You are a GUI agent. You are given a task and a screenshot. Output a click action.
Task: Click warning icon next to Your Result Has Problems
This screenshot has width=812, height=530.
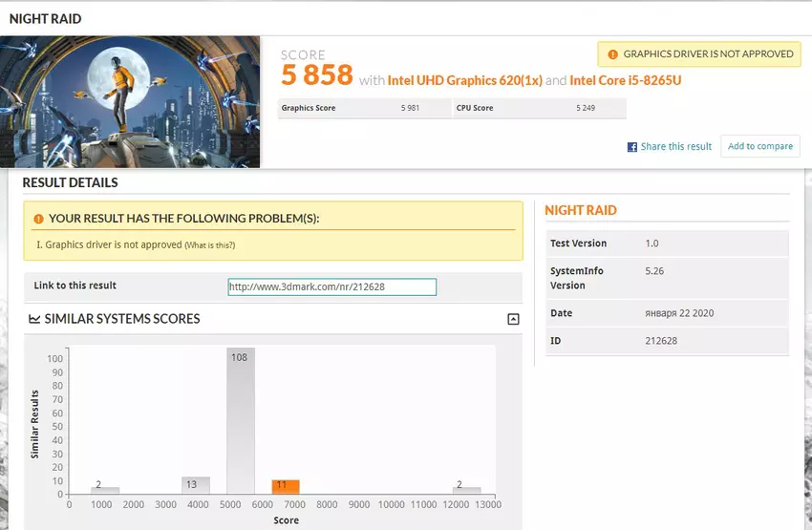click(x=38, y=219)
